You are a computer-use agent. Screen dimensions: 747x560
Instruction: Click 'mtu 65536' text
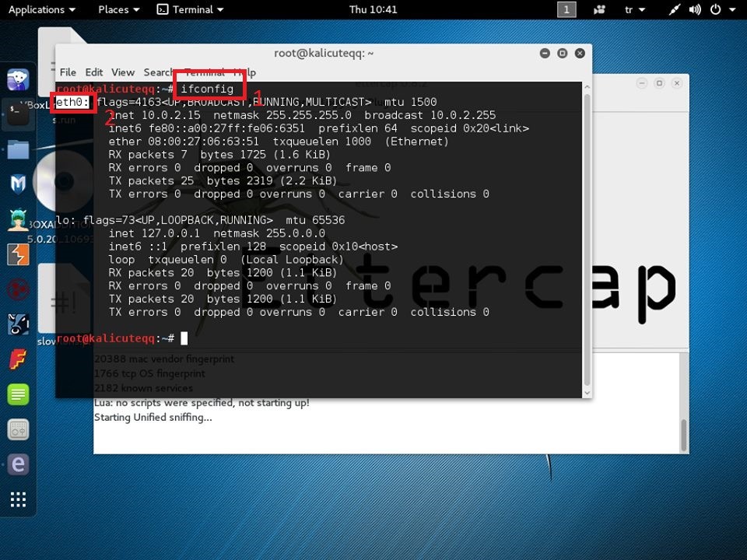(315, 220)
